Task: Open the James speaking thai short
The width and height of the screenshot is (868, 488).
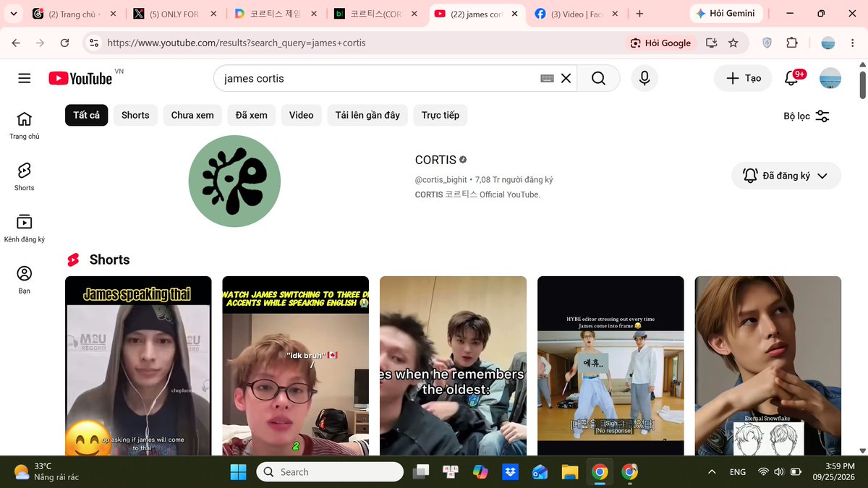Action: pos(138,366)
